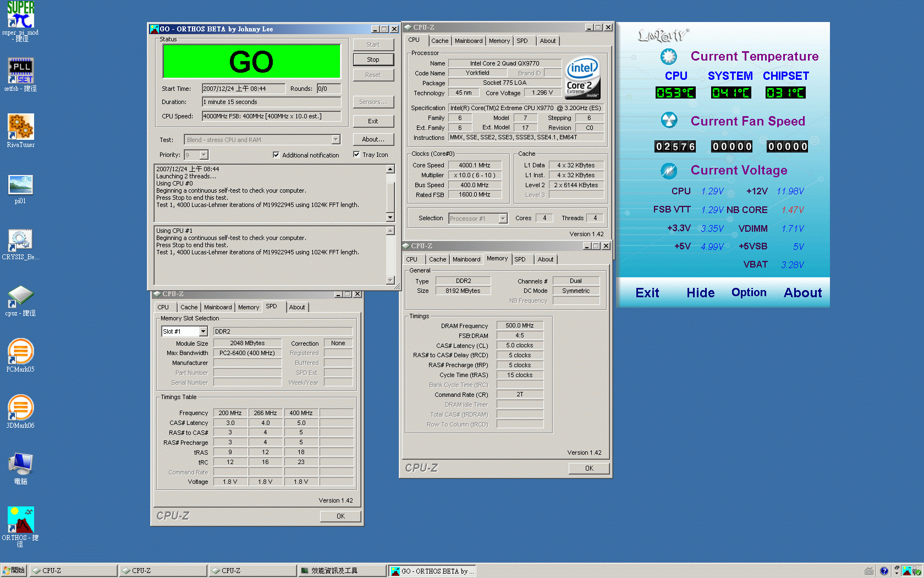Open the super_pi_mod desktop shortcut

[20, 21]
